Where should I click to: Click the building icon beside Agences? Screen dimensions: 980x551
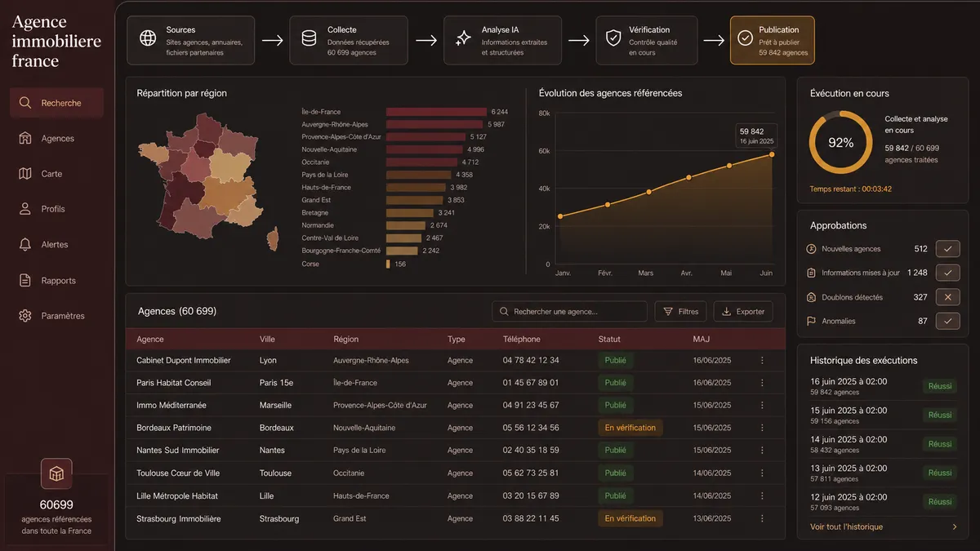click(25, 138)
